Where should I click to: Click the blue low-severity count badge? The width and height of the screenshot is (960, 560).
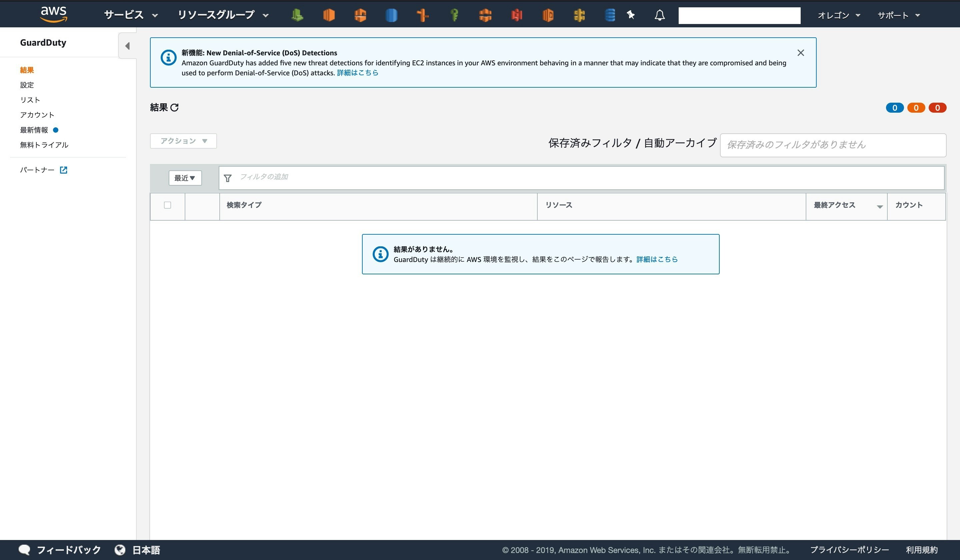(894, 108)
